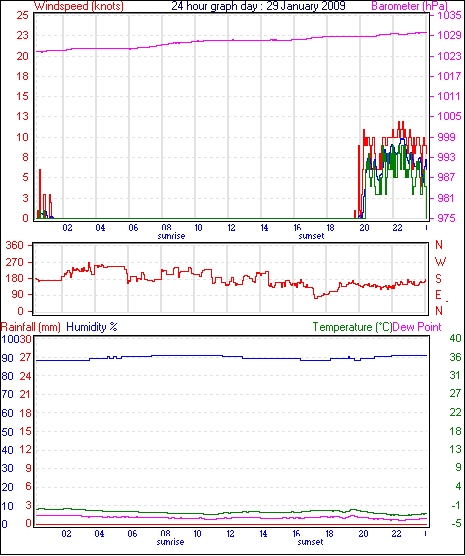Click the sunrise marker under bottom graph
The image size is (465, 556).
(170, 542)
